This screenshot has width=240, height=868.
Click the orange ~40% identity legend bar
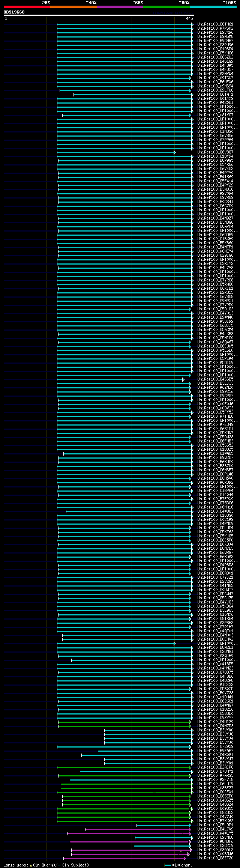click(73, 7)
